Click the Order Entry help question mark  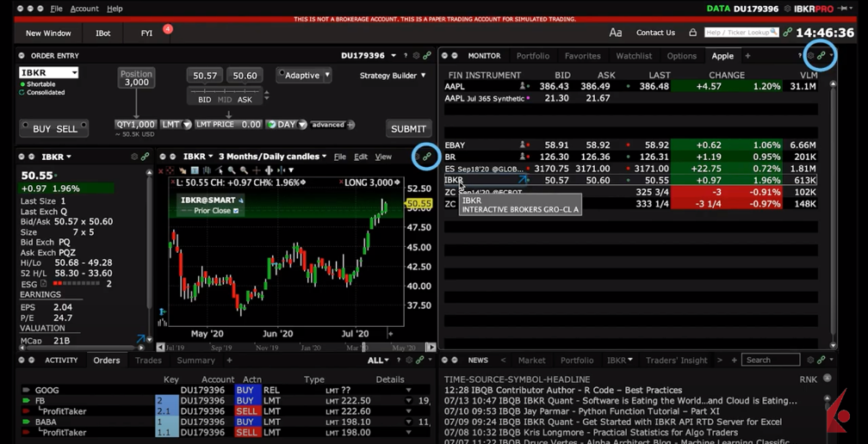pyautogui.click(x=405, y=56)
